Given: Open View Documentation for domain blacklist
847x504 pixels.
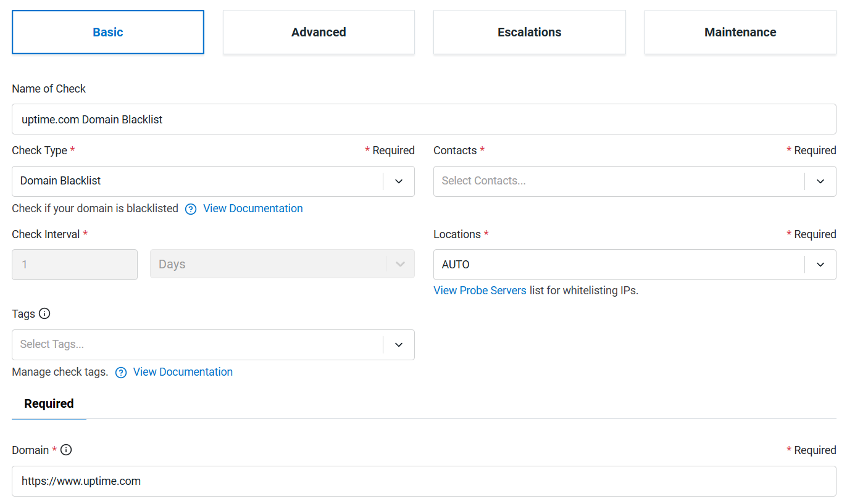Looking at the screenshot, I should 253,209.
